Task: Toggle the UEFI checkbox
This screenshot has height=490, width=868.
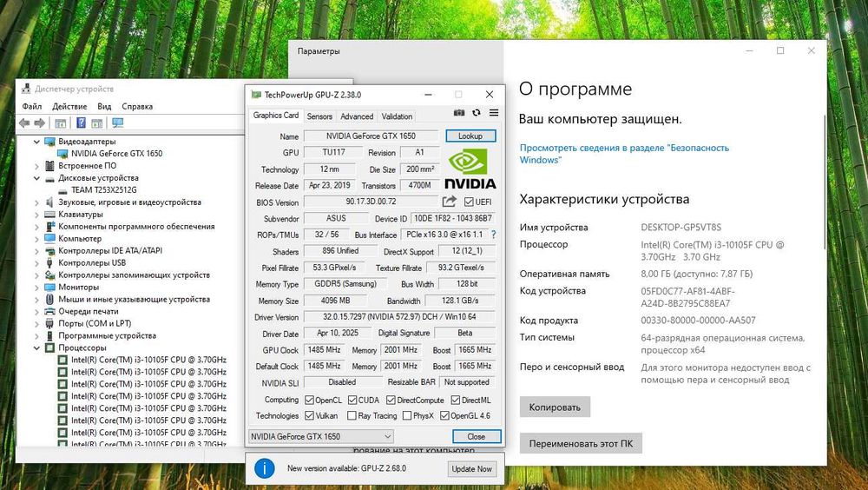Action: click(x=469, y=202)
